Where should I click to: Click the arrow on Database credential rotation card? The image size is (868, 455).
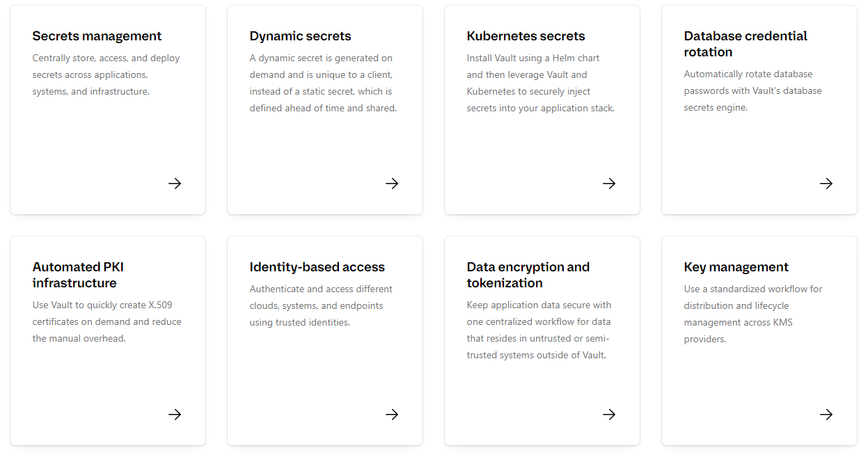(x=826, y=184)
